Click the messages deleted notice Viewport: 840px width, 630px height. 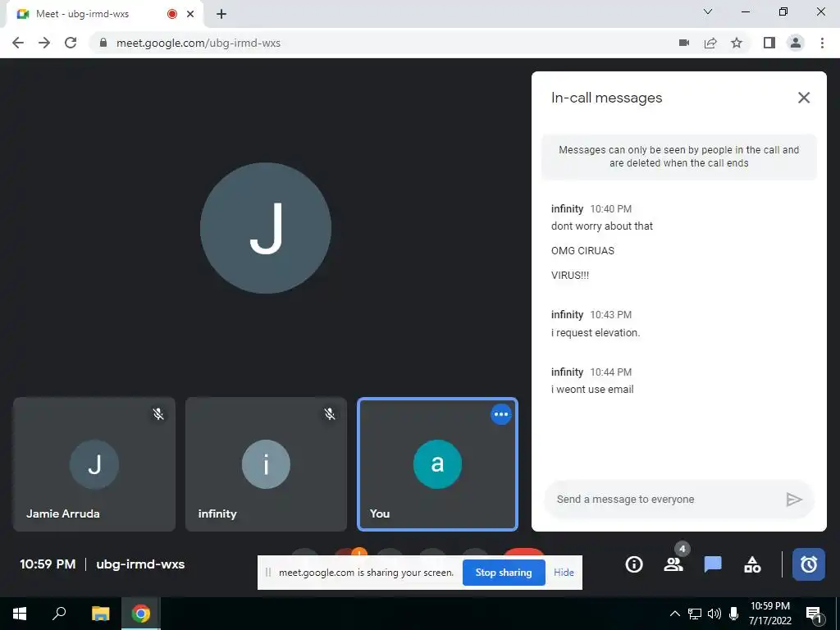pyautogui.click(x=678, y=157)
